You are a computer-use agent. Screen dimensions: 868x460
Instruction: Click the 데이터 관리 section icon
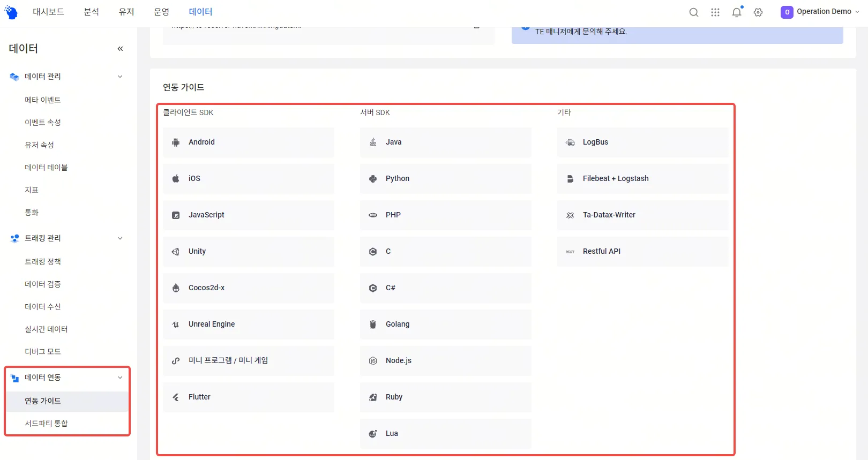pyautogui.click(x=14, y=77)
